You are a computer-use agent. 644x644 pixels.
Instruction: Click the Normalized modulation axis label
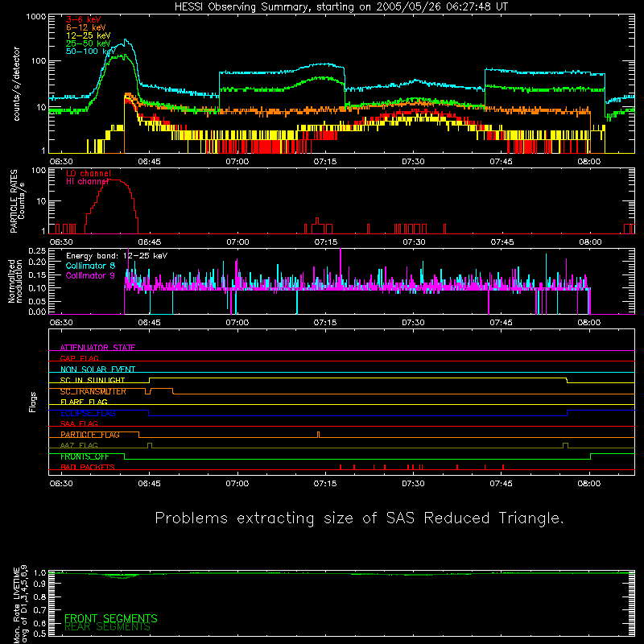[15, 281]
